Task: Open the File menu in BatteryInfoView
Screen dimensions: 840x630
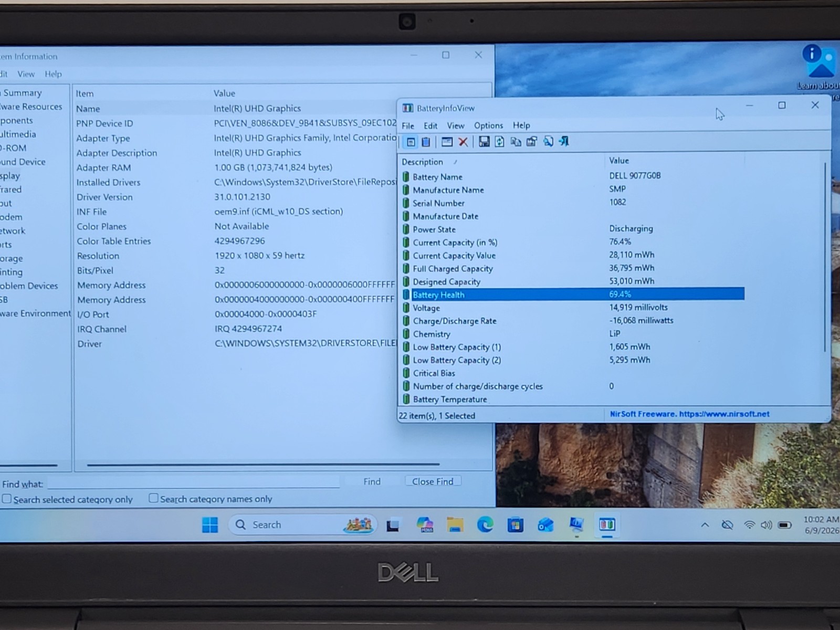Action: [x=408, y=125]
